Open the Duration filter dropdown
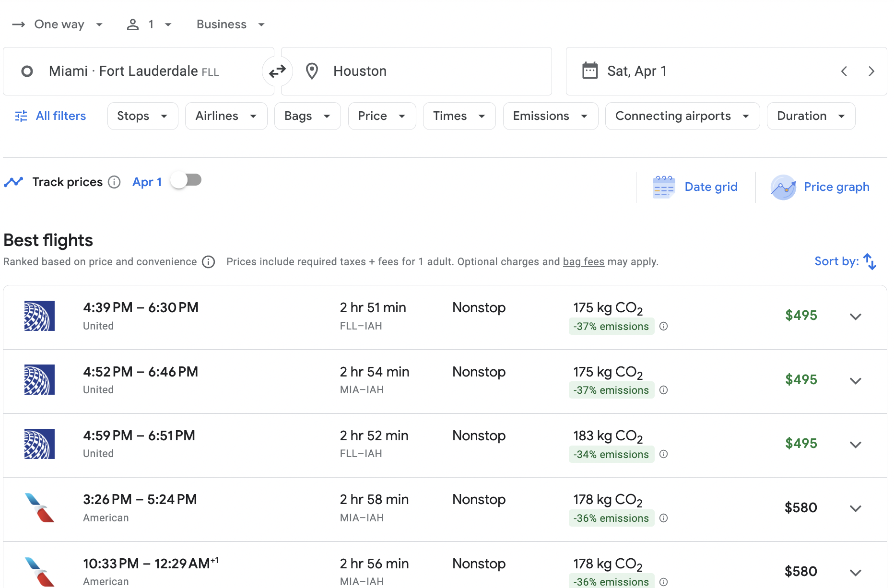The image size is (894, 588). tap(811, 116)
